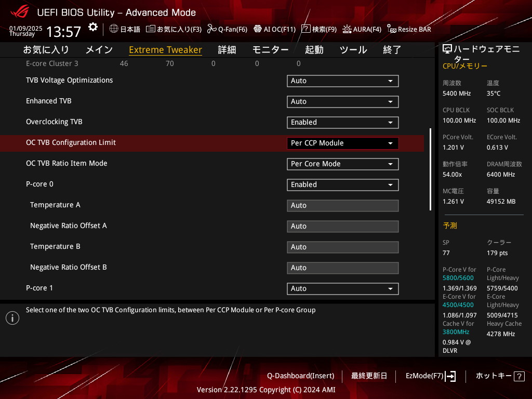Click the EzMode exit arrow icon

pyautogui.click(x=450, y=376)
